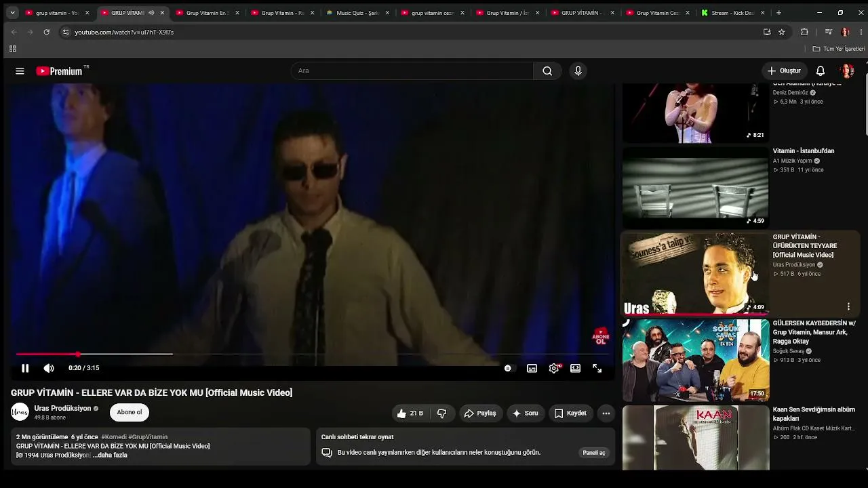Open Soğuk Savaş channel link
The height and width of the screenshot is (488, 868).
click(x=789, y=351)
